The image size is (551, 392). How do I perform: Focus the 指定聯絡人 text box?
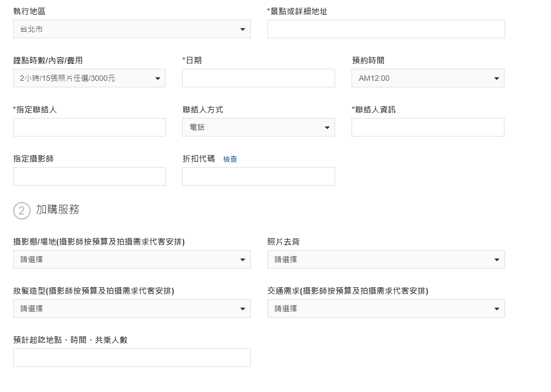click(89, 127)
